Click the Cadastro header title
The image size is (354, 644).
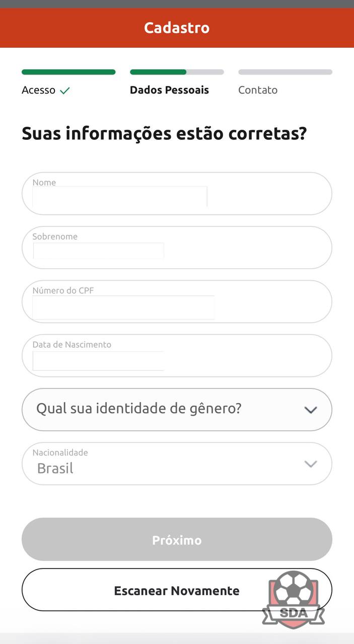pos(177,28)
